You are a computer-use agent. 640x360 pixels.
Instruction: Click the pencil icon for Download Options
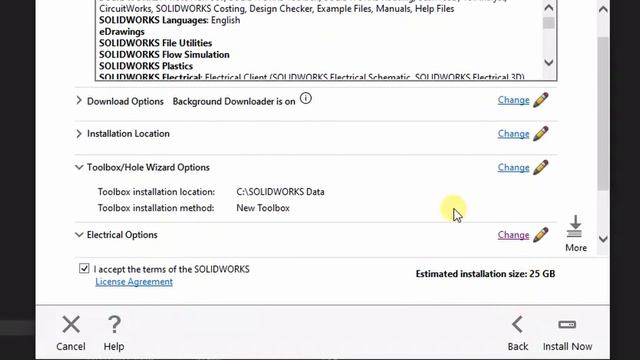pos(541,100)
